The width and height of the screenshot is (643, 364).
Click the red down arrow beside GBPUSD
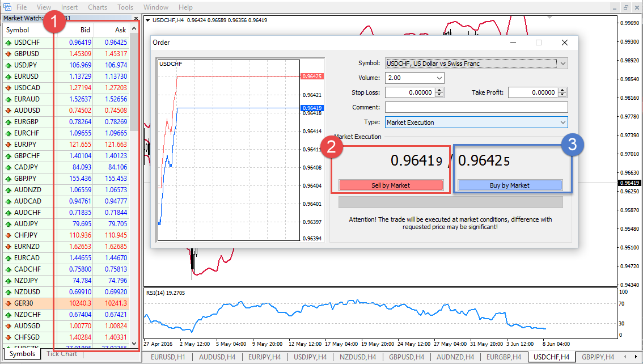point(9,54)
